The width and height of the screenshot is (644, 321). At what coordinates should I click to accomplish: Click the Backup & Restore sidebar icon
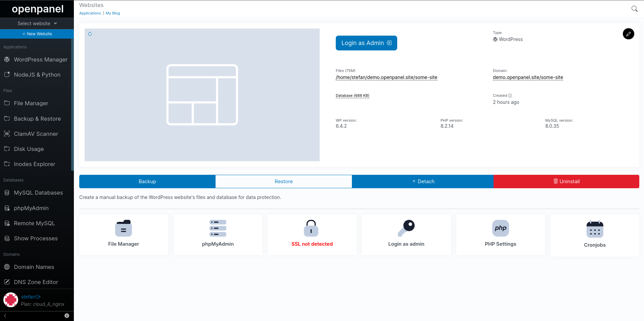click(x=7, y=119)
